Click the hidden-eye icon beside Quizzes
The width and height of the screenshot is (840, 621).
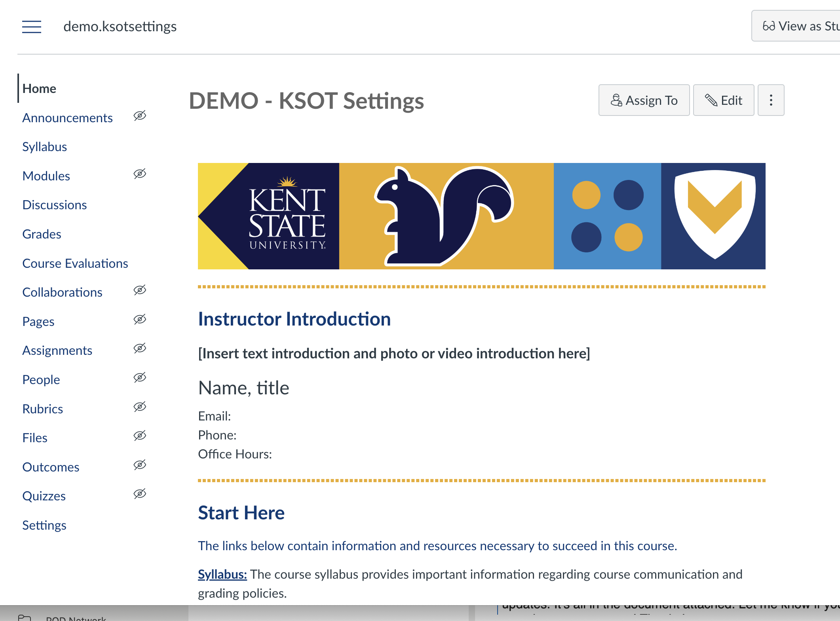click(x=139, y=494)
